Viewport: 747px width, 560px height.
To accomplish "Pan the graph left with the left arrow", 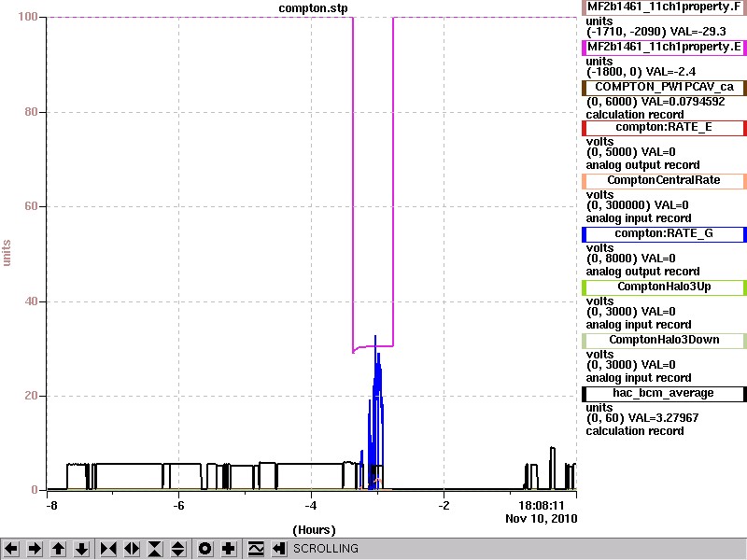I will click(11, 549).
